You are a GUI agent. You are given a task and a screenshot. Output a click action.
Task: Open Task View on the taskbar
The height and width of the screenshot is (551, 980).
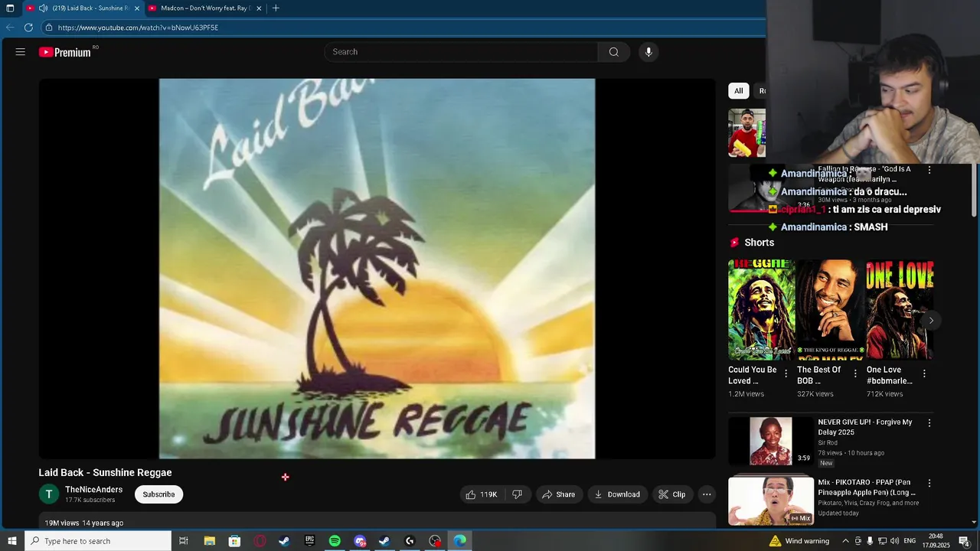tap(184, 541)
